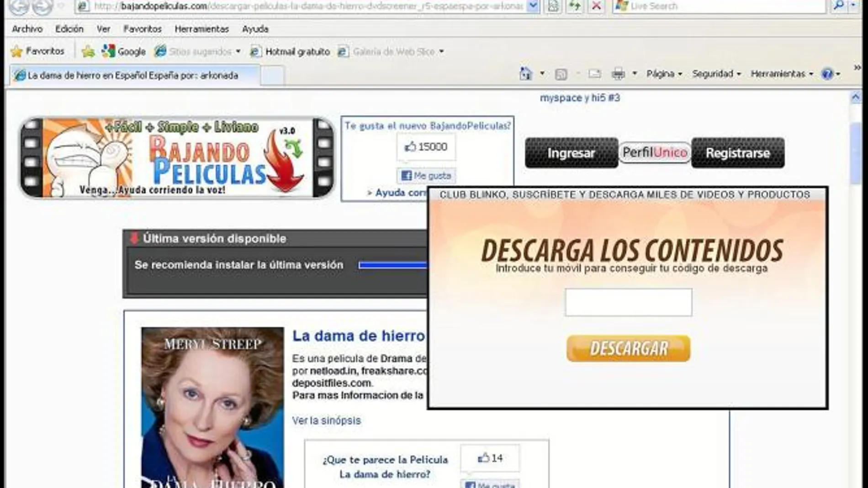Open the Google favorites link

click(x=124, y=52)
